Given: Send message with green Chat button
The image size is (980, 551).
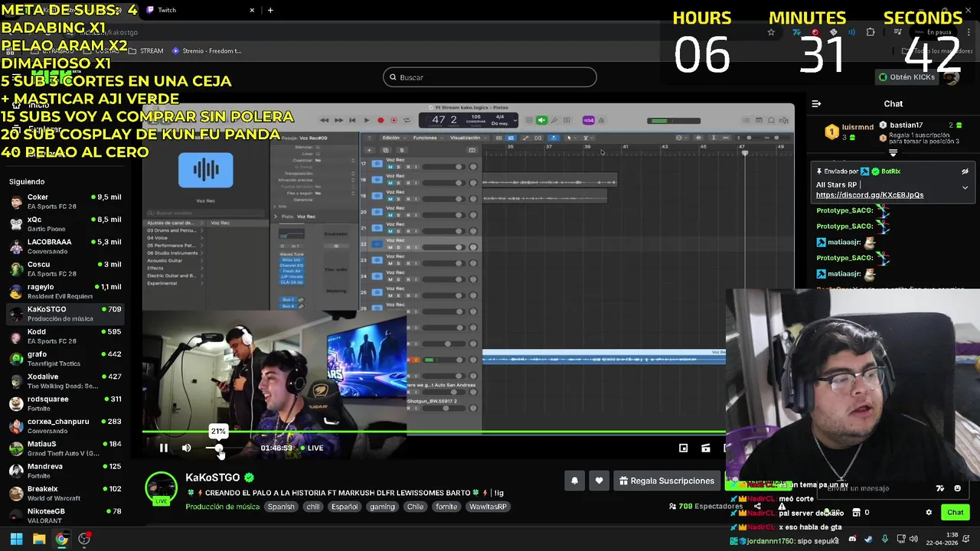Looking at the screenshot, I should tap(955, 513).
